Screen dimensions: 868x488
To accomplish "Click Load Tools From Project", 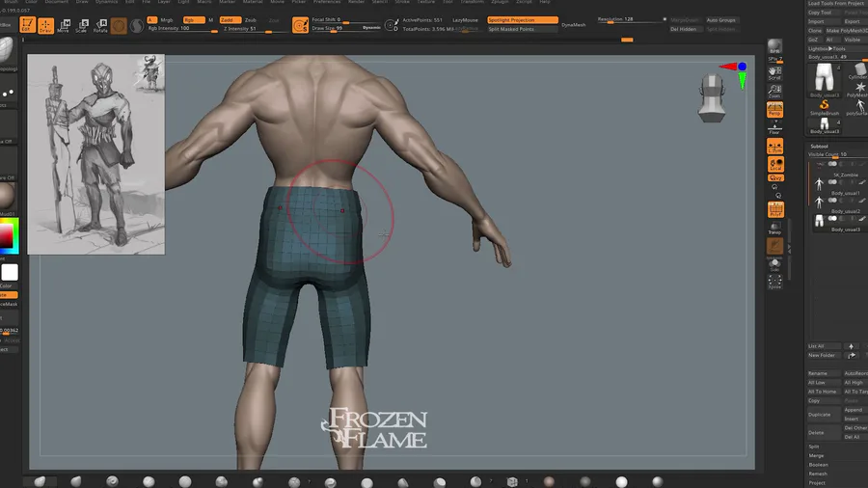I will point(836,3).
